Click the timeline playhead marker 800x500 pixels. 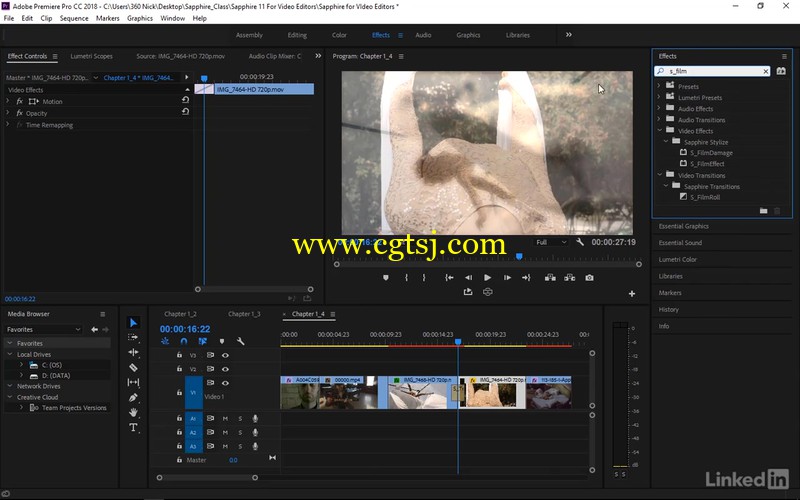coord(458,341)
